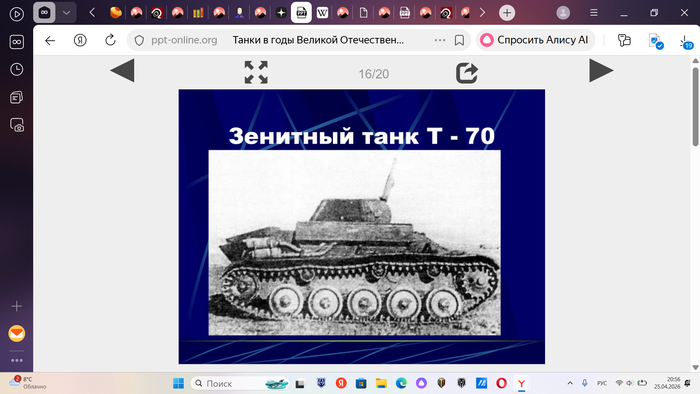This screenshot has width=700, height=394.
Task: Reload the page with the refresh icon
Action: (x=110, y=40)
